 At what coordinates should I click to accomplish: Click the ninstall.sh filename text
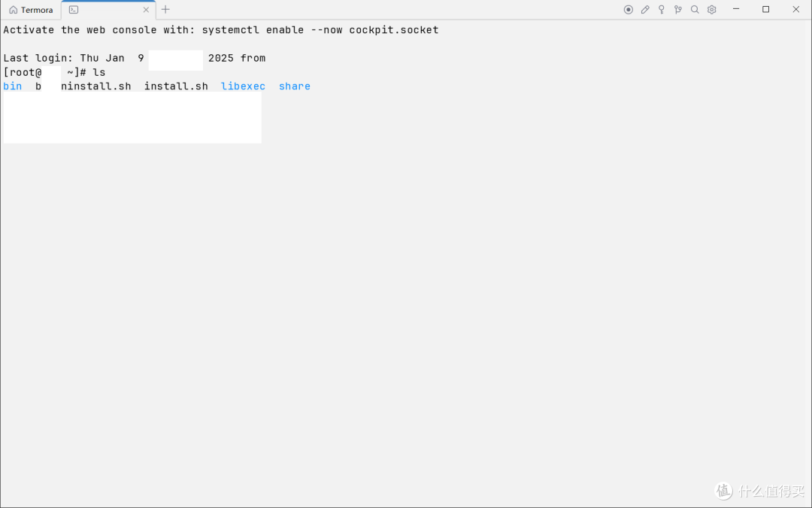click(96, 86)
